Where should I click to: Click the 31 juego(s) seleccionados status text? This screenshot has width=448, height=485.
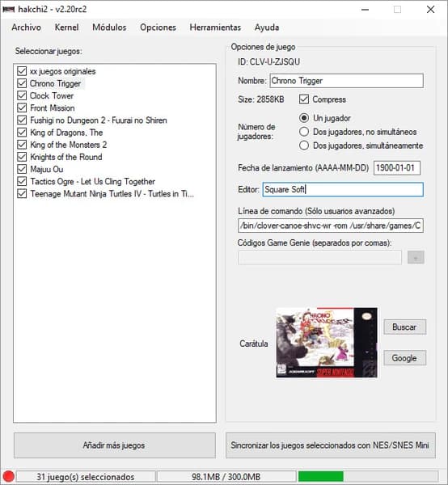[x=86, y=477]
